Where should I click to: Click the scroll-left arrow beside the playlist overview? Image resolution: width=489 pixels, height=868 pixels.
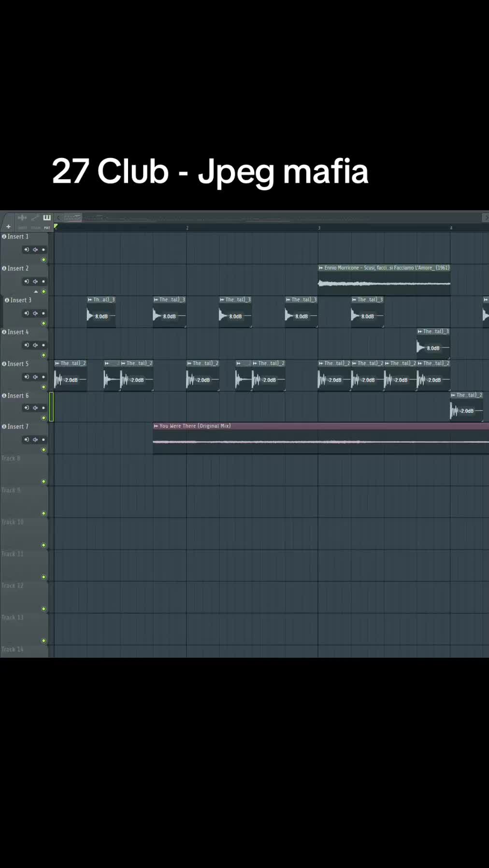tap(58, 217)
